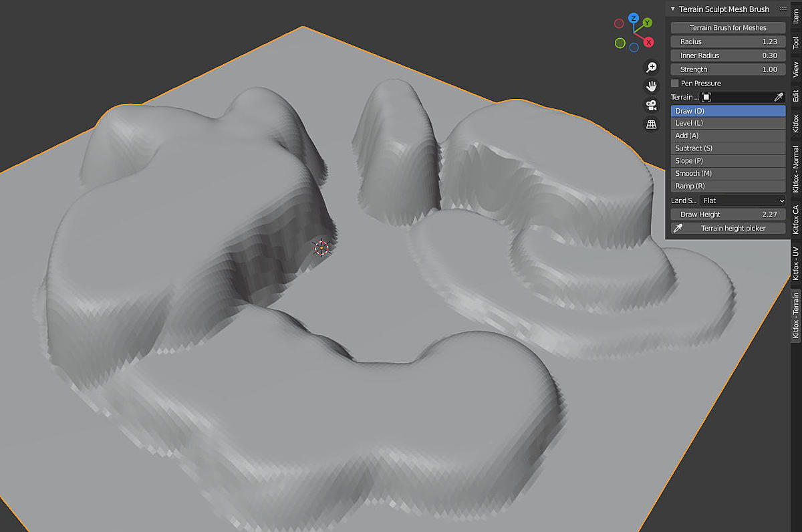
Task: Select the Level (L) brush mode
Action: (x=727, y=122)
